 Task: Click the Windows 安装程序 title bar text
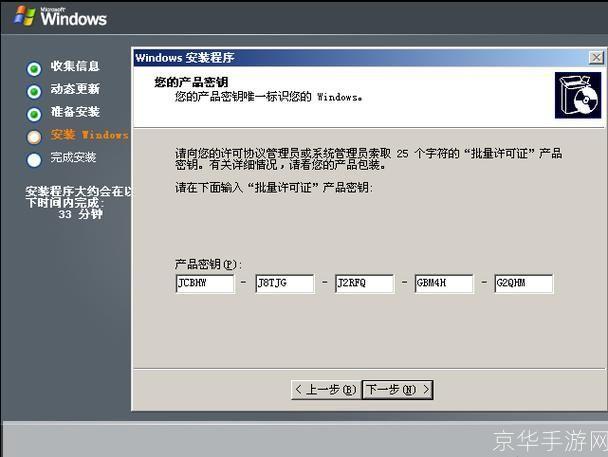click(185, 58)
